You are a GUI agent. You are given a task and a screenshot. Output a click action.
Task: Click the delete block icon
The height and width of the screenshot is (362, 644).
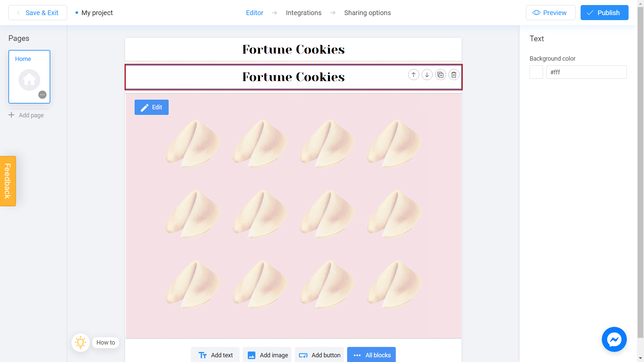tap(454, 75)
